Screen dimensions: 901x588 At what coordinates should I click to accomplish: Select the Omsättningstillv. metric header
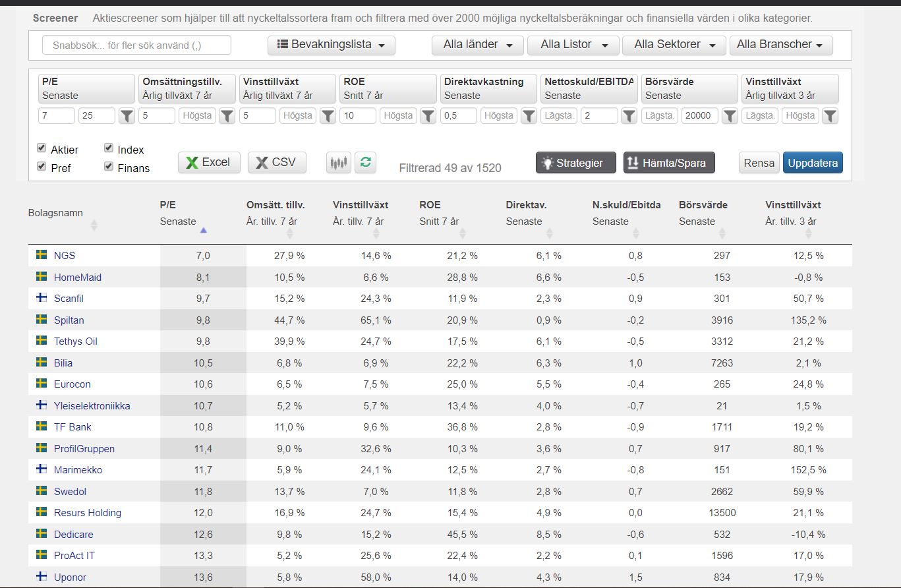tap(187, 88)
